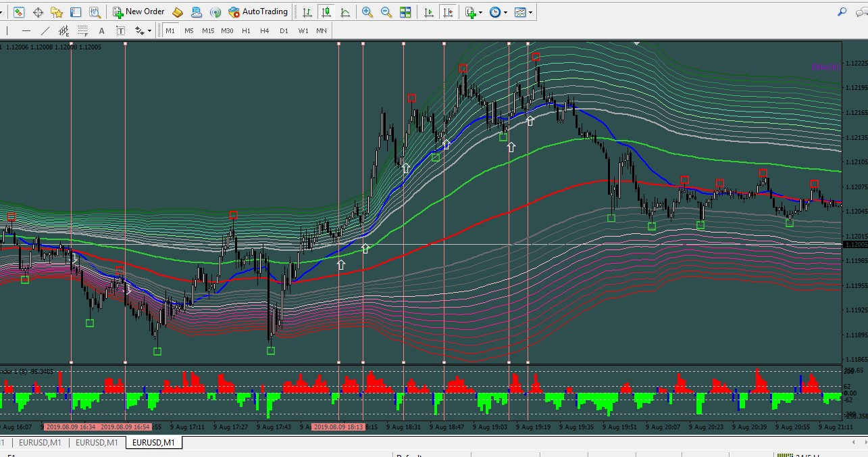Select line chart display icon

tap(345, 12)
